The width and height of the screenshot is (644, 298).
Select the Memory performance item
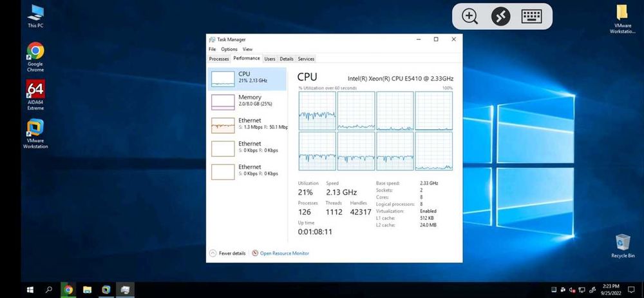(247, 102)
